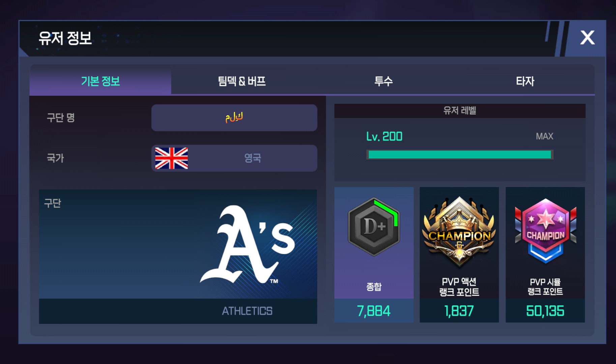Click the D+ overall grade hexagon badge
Viewport: 616px width, 364px height.
pyautogui.click(x=374, y=226)
